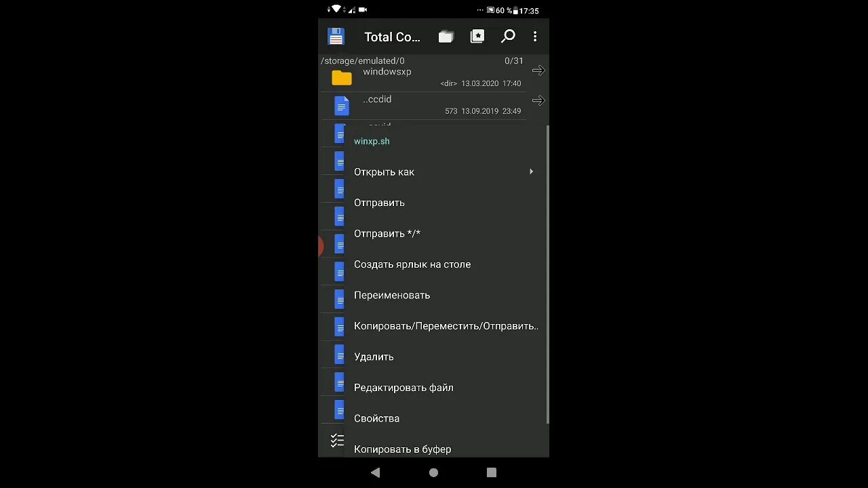Select Отправить */* menu entry

[387, 234]
